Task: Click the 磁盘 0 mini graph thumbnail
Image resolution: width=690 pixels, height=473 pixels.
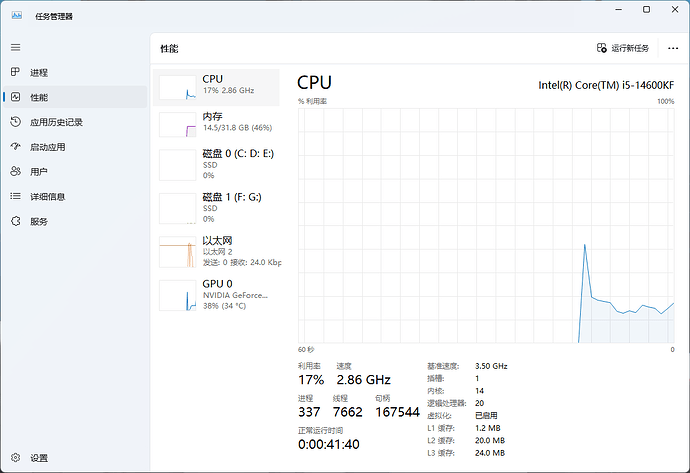Action: coord(177,165)
